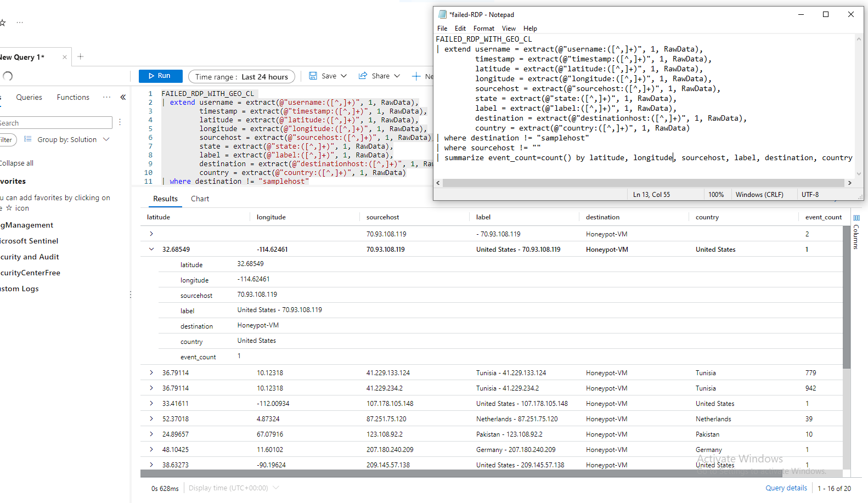Expand the Microsoft Sentinel tree item
Image resolution: width=868 pixels, height=503 pixels.
click(x=29, y=241)
